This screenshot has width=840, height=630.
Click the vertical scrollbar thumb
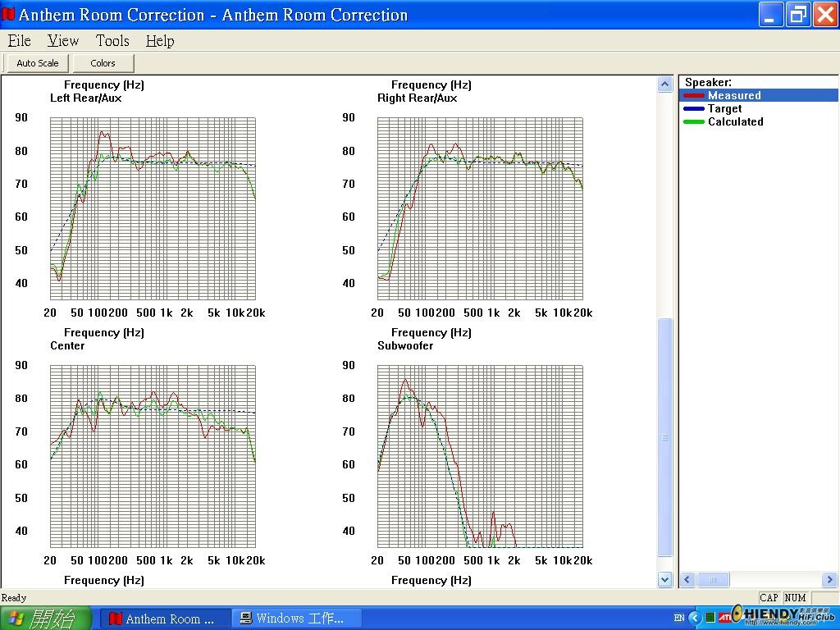coord(664,437)
